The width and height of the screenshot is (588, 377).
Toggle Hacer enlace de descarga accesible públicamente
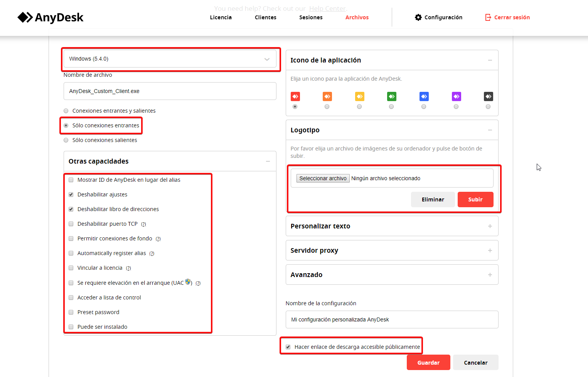pos(288,347)
